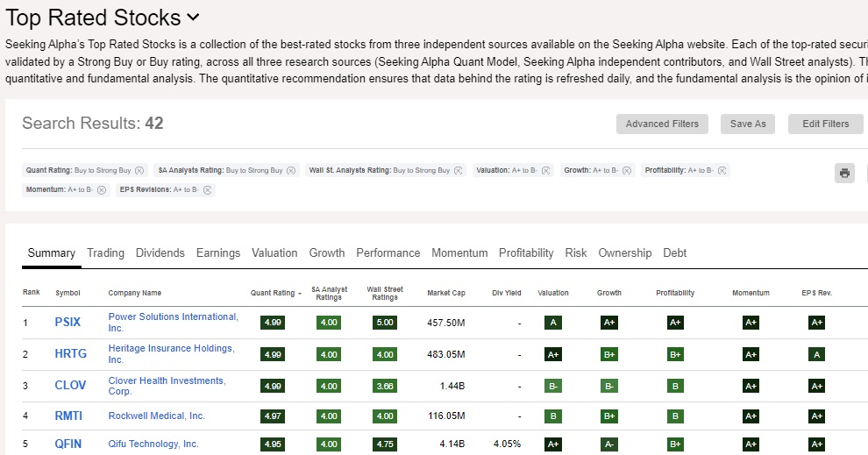Remove the Quant Rating filter chip

click(x=139, y=170)
